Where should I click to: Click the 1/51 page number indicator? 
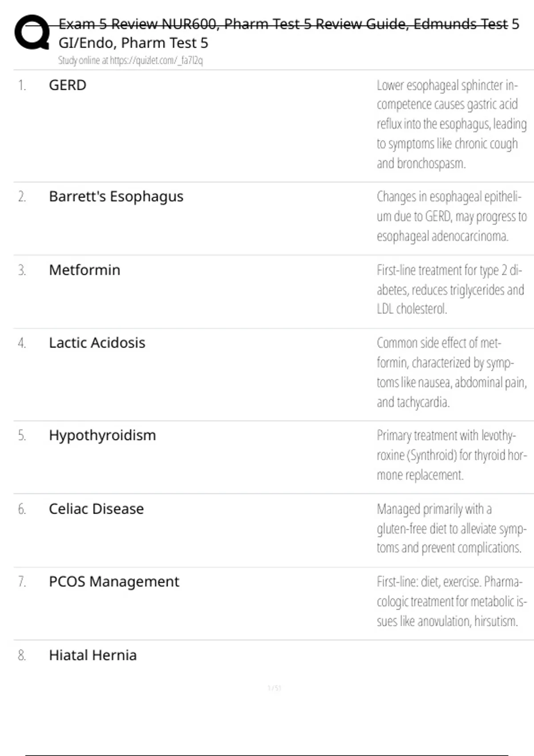274,688
